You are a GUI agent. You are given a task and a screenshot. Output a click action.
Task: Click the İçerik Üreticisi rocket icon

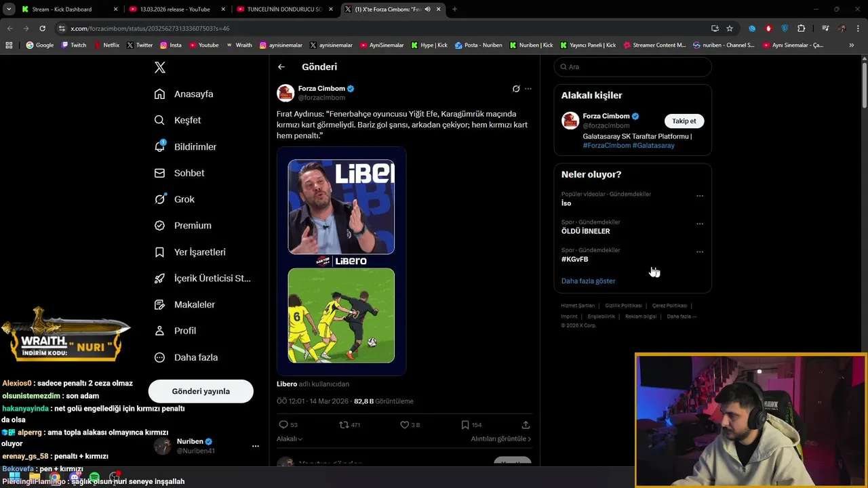pyautogui.click(x=159, y=279)
